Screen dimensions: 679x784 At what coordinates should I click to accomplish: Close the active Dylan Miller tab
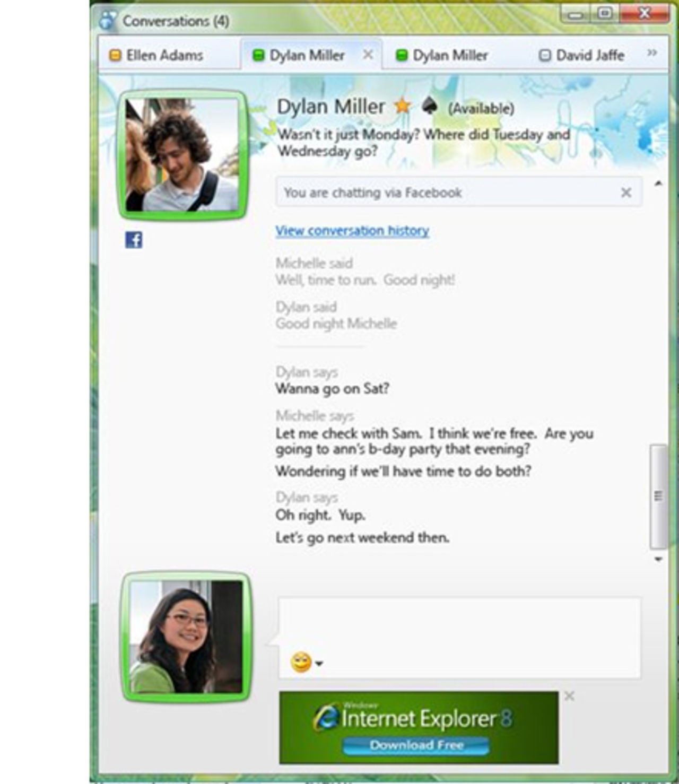click(369, 54)
